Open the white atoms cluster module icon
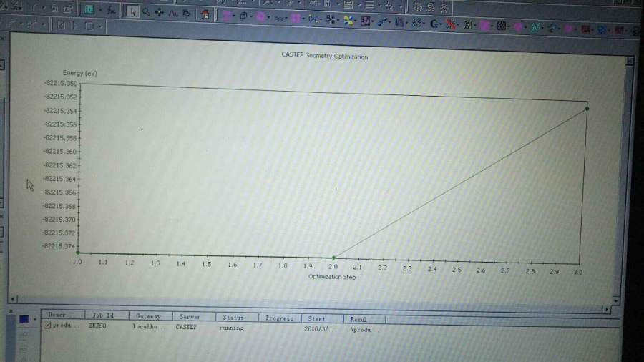The image size is (644, 362). (x=331, y=19)
